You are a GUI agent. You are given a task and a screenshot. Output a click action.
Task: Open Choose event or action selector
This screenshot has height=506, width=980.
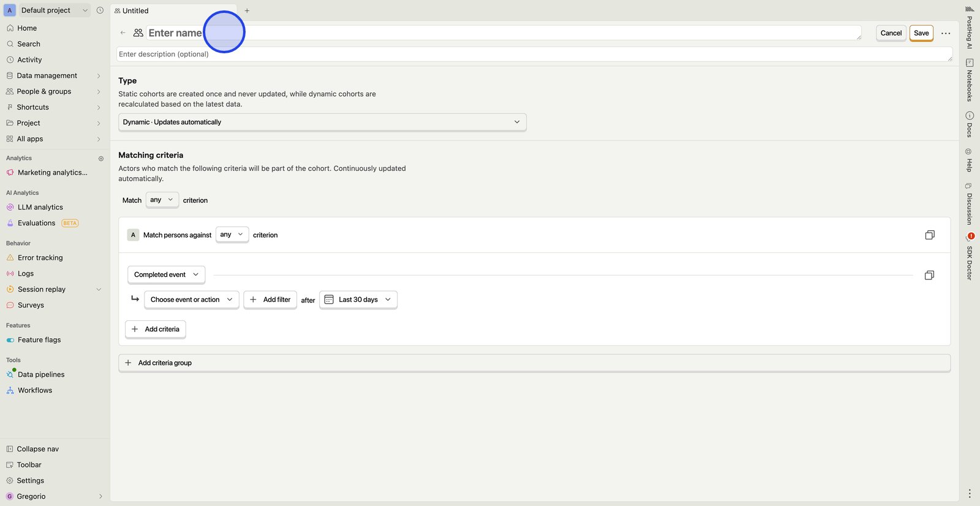pos(191,300)
